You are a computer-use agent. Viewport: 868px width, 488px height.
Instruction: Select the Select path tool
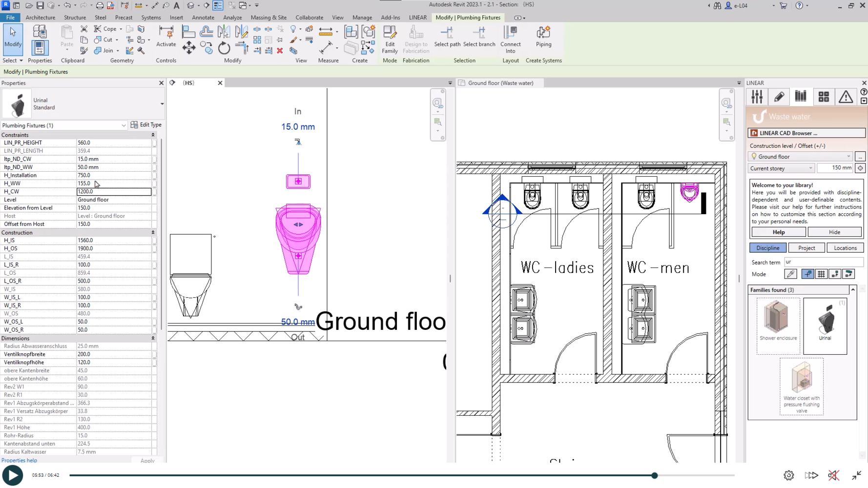click(x=447, y=37)
